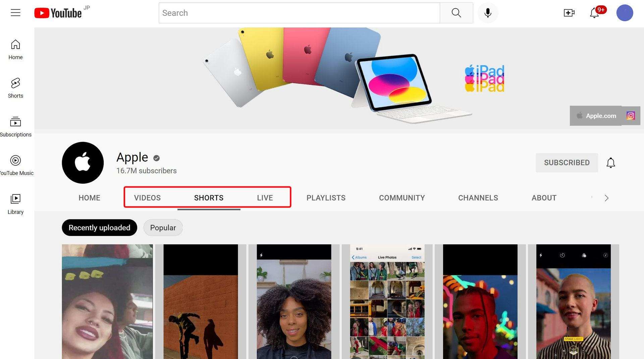Start a voice search with the microphone
Viewport: 644px width, 359px height.
point(488,13)
